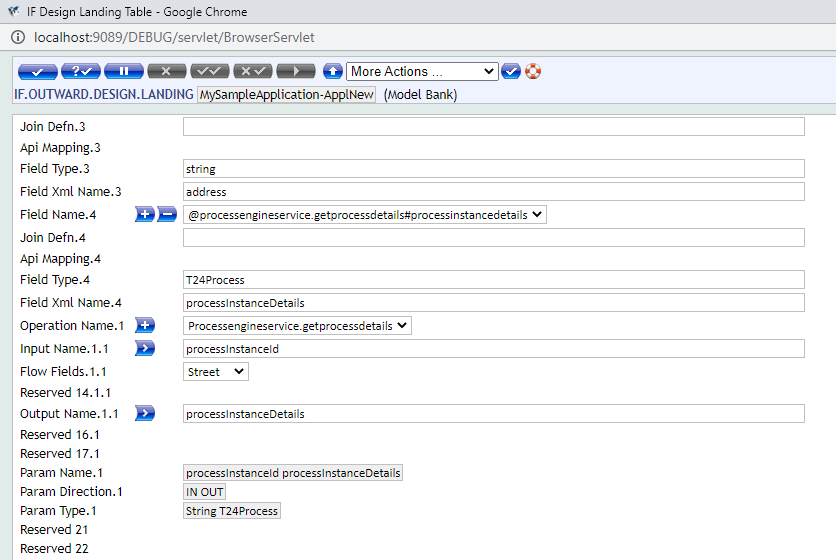836x560 pixels.
Task: Click the Field Xml Name.3 address field
Action: tap(493, 191)
